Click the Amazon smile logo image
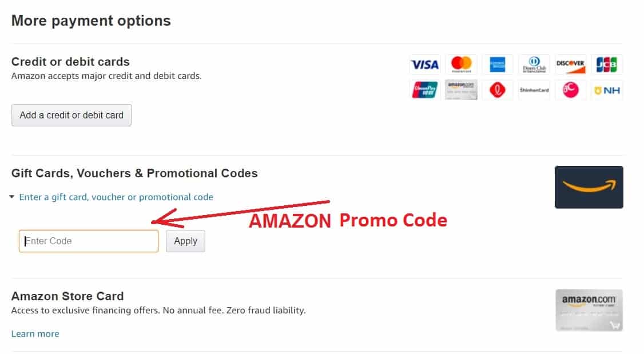644x354 pixels. pyautogui.click(x=589, y=187)
